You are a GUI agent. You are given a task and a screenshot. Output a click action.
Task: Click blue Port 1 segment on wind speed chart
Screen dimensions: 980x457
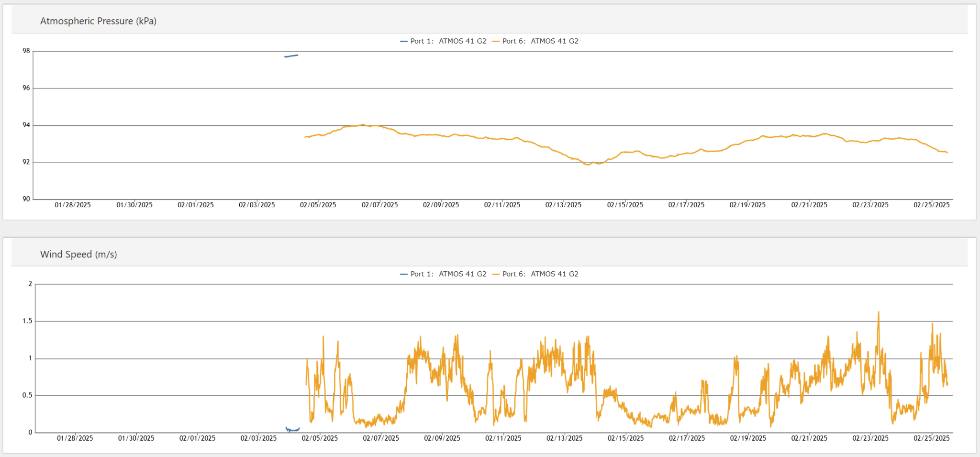292,430
